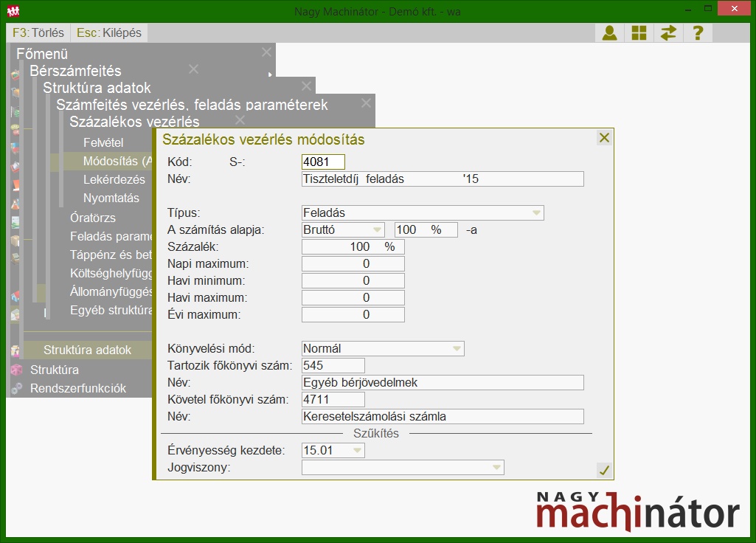Viewport: 756px width, 543px height.
Task: Click the four-square grid icon
Action: [639, 33]
